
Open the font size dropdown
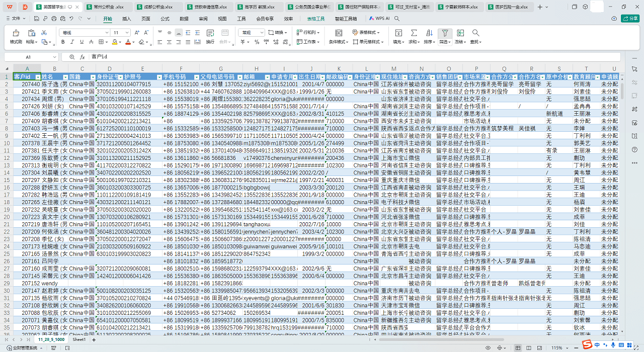pyautogui.click(x=129, y=33)
